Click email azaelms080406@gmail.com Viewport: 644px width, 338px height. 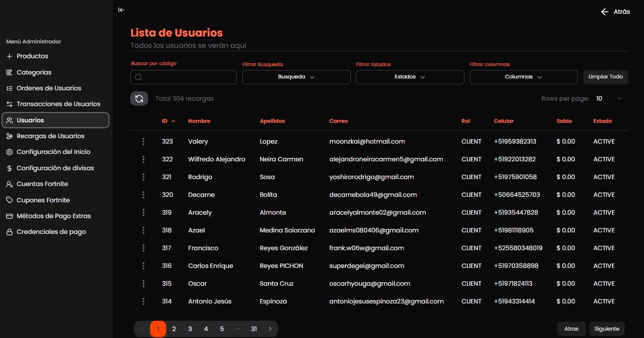click(374, 230)
